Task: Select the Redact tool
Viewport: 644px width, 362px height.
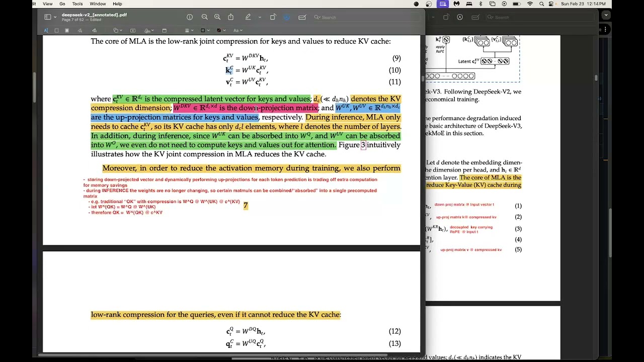Action: click(x=67, y=31)
